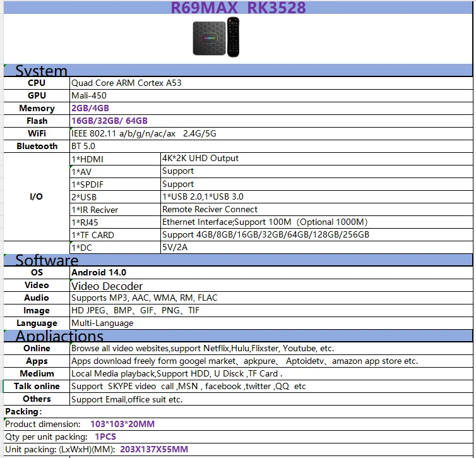Select the 'Appliactions' section header

(238, 336)
